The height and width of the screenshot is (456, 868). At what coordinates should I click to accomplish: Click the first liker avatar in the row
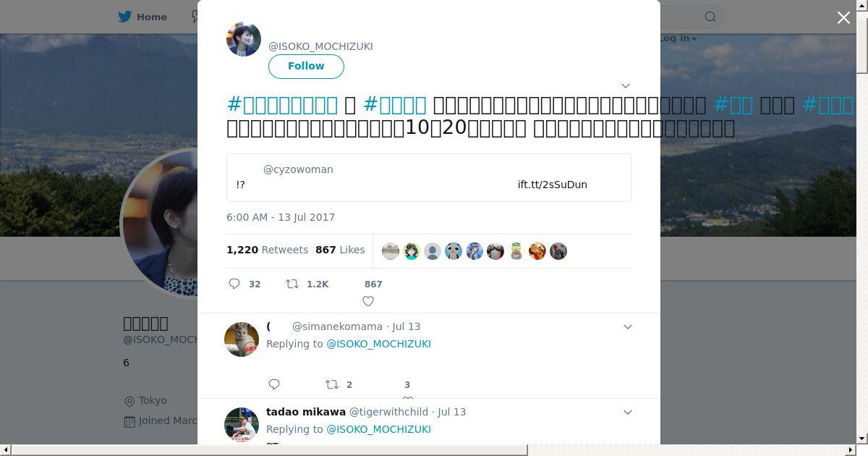click(391, 251)
